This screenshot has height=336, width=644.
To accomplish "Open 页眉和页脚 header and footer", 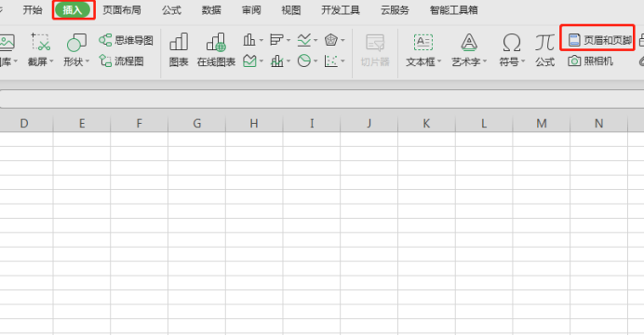I will pyautogui.click(x=599, y=40).
